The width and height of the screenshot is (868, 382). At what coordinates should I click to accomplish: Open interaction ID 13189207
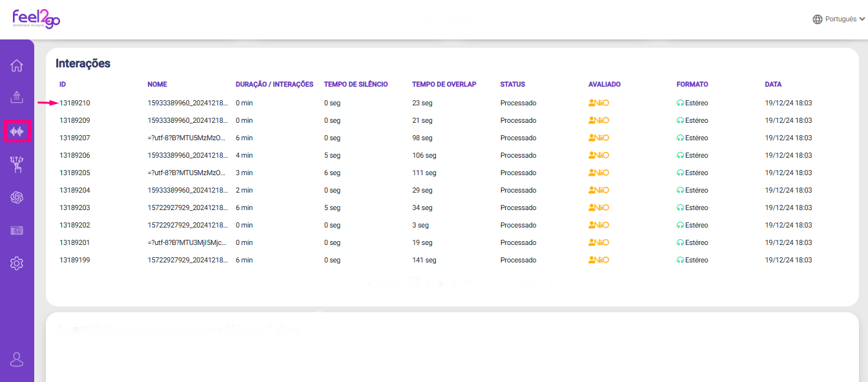pos(75,138)
